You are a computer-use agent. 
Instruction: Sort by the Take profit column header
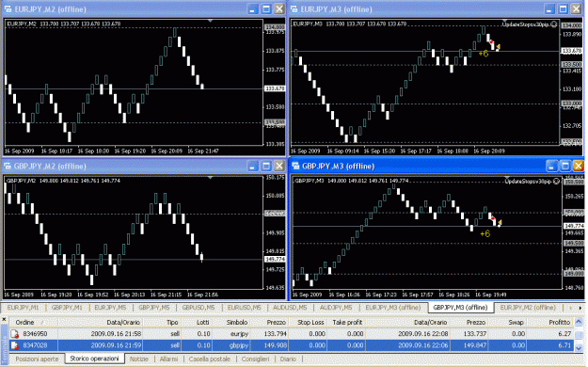click(346, 323)
